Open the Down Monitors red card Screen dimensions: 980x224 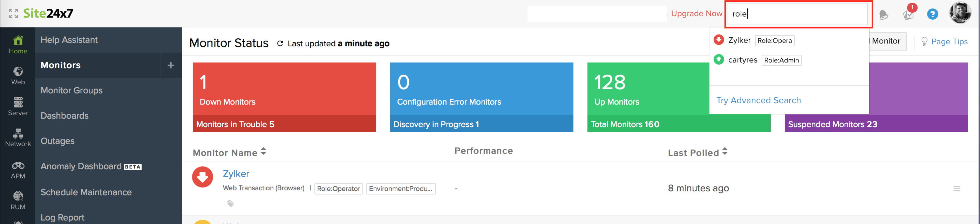(284, 89)
